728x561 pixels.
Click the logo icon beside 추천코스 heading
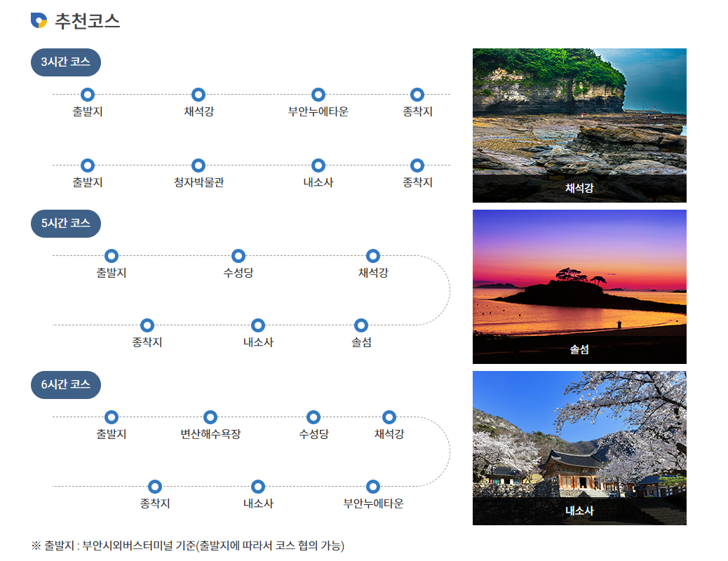39,21
